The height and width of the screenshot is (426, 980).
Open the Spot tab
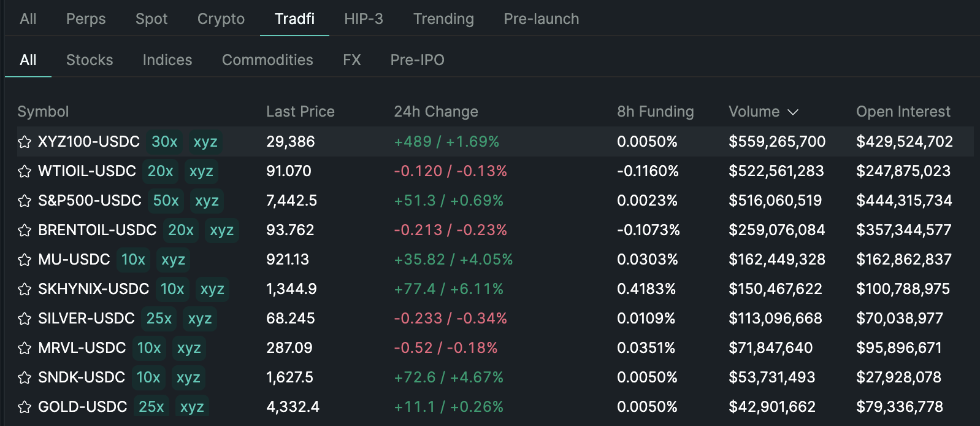click(151, 19)
